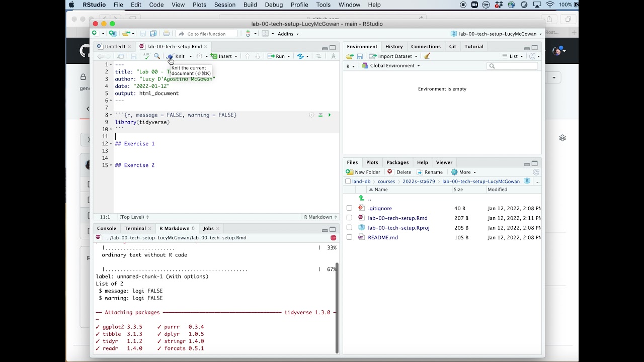
Task: Check the lab-00-tech-setup.Rmd checkbox
Action: 349,218
